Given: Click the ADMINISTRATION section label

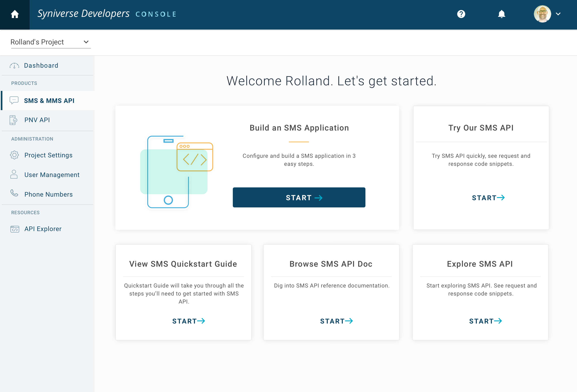Looking at the screenshot, I should tap(32, 139).
